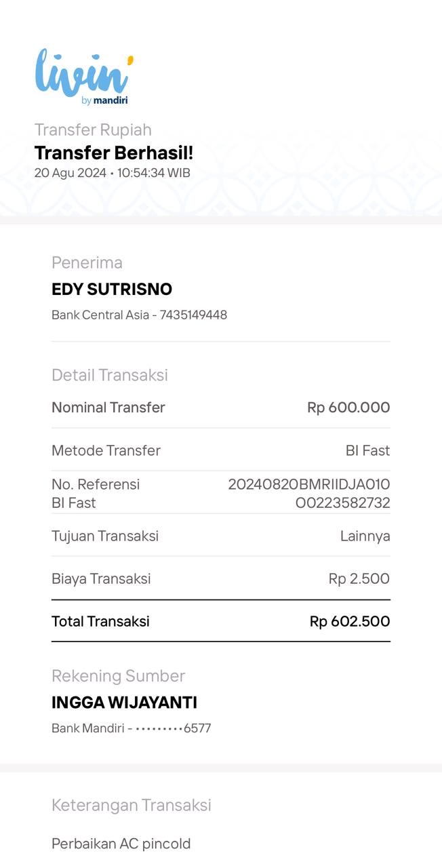Screen dimensions: 442x868
Task: Tap the Lainnya transaction purpose value
Action: pyautogui.click(x=365, y=536)
